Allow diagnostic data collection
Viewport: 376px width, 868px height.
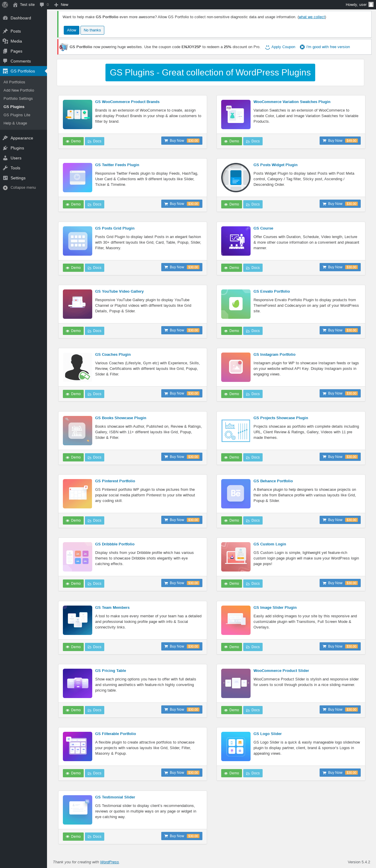[x=71, y=30]
